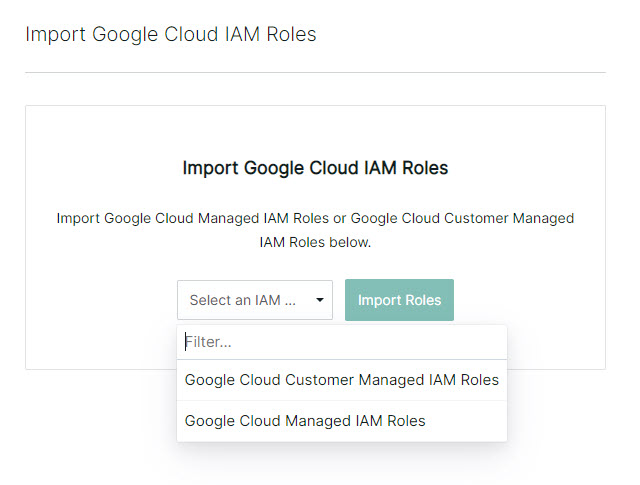
Task: Click the dropdown caret arrow icon
Action: pyautogui.click(x=320, y=300)
